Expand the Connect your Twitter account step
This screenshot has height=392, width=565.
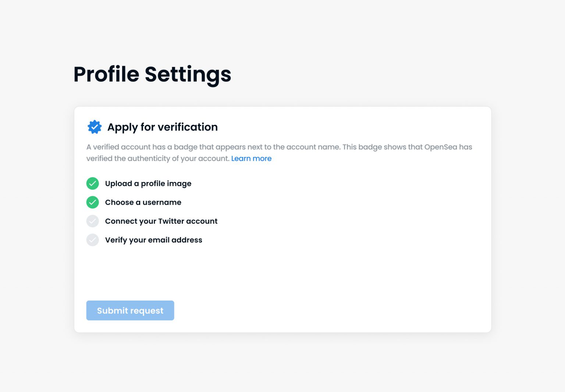[x=161, y=221]
